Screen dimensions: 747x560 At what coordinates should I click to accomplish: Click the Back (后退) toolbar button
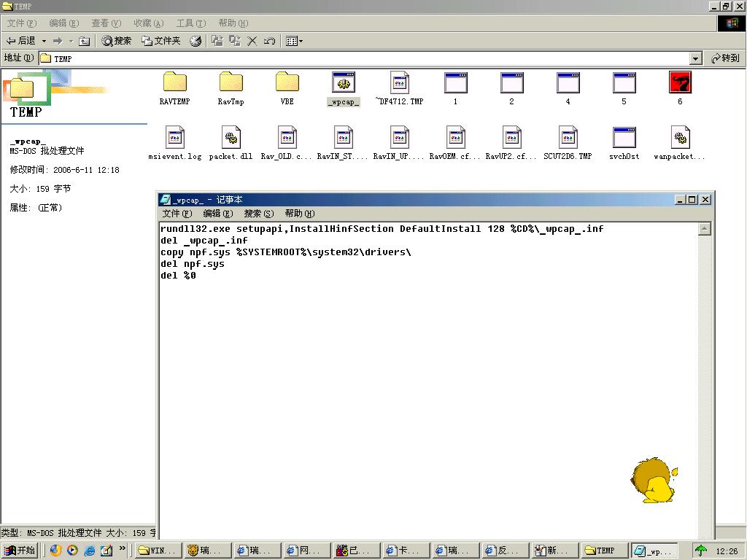pyautogui.click(x=21, y=41)
